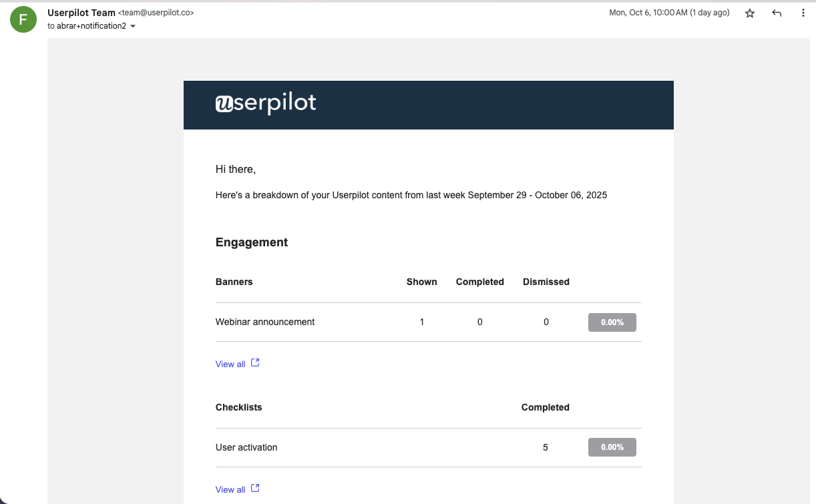Select the User activation row name

coord(246,447)
